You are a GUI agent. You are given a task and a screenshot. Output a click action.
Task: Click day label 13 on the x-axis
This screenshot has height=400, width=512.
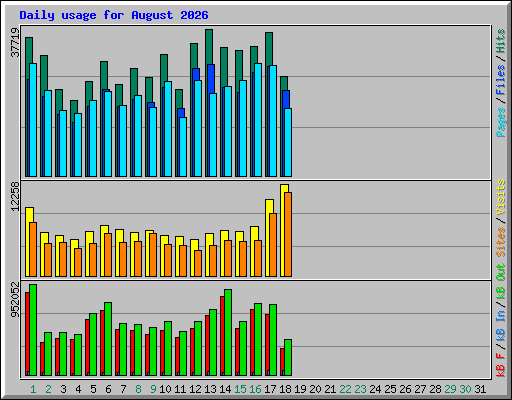[210, 389]
